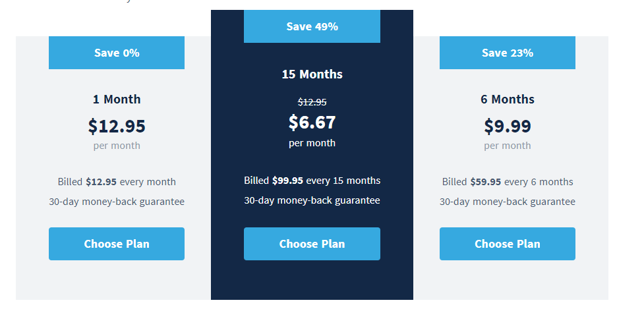Click money-back guarantee in 6 Months card
The width and height of the screenshot is (644, 315).
(508, 202)
